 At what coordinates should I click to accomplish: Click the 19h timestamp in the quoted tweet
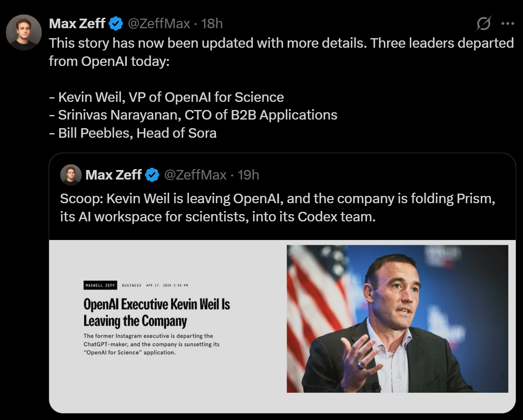coord(249,175)
